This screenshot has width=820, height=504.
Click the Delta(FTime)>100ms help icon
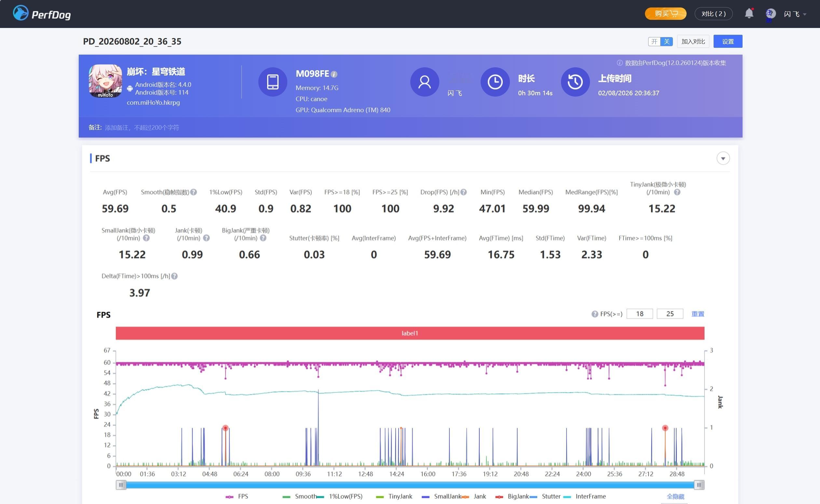pyautogui.click(x=174, y=276)
